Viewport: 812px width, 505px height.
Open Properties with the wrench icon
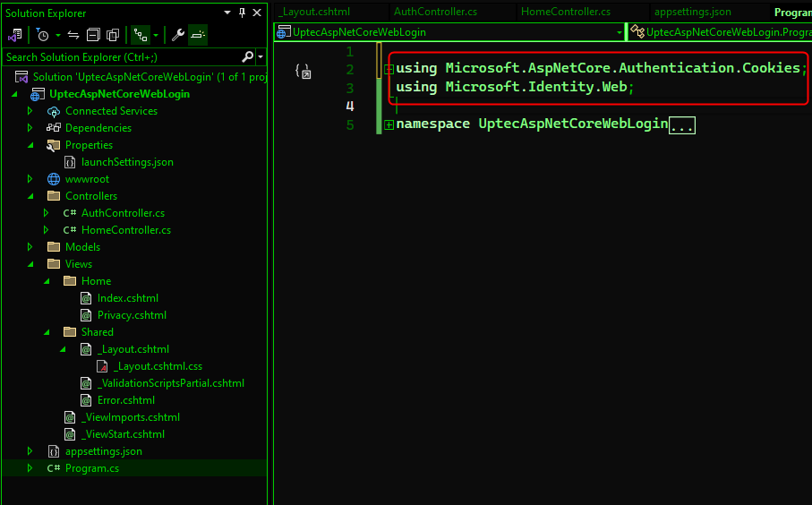177,35
